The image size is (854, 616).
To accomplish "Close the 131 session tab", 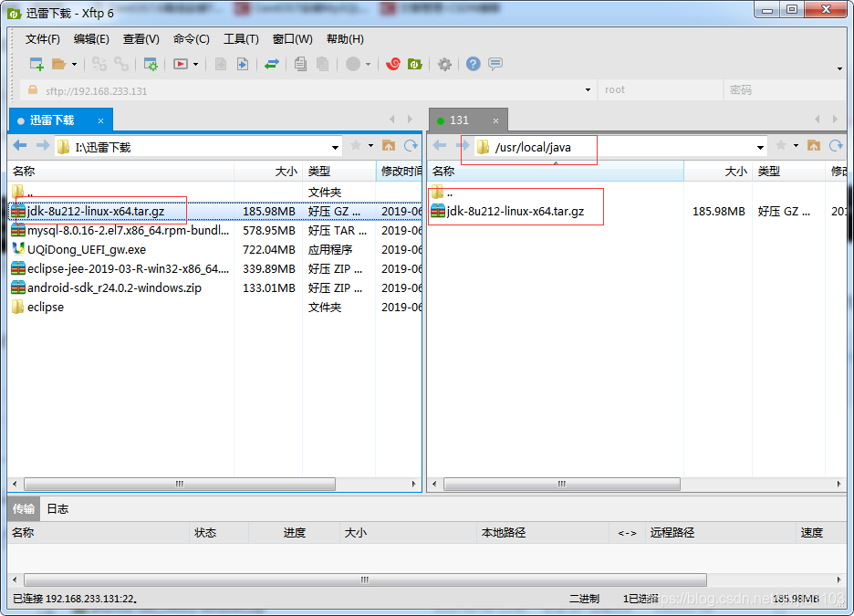I will (495, 120).
